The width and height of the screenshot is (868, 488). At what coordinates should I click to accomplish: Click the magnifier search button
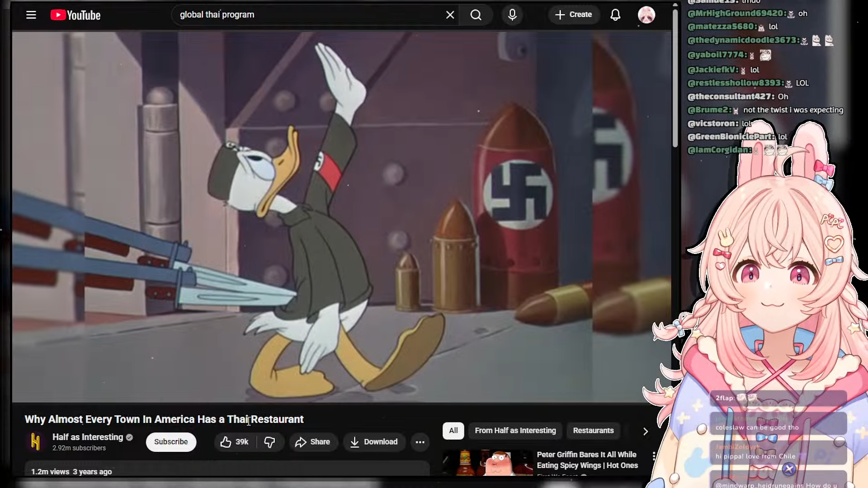coord(476,15)
